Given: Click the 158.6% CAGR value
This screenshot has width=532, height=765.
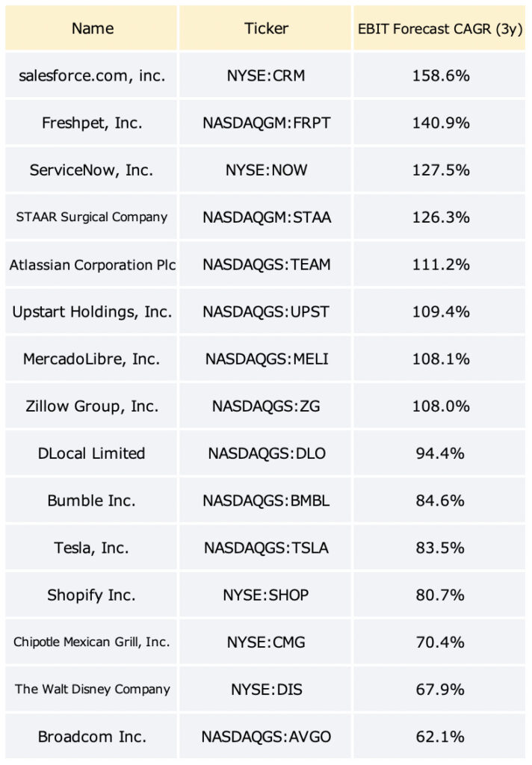Looking at the screenshot, I should 440,75.
